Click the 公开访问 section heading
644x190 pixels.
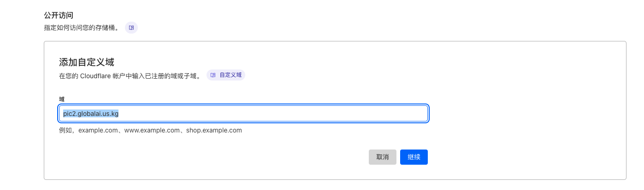point(59,15)
